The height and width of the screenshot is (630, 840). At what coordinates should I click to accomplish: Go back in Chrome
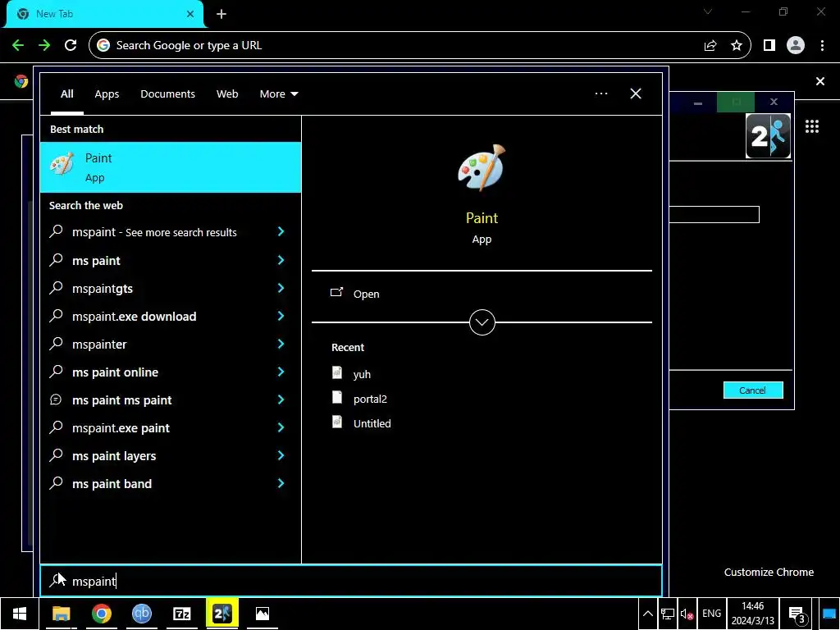click(18, 45)
